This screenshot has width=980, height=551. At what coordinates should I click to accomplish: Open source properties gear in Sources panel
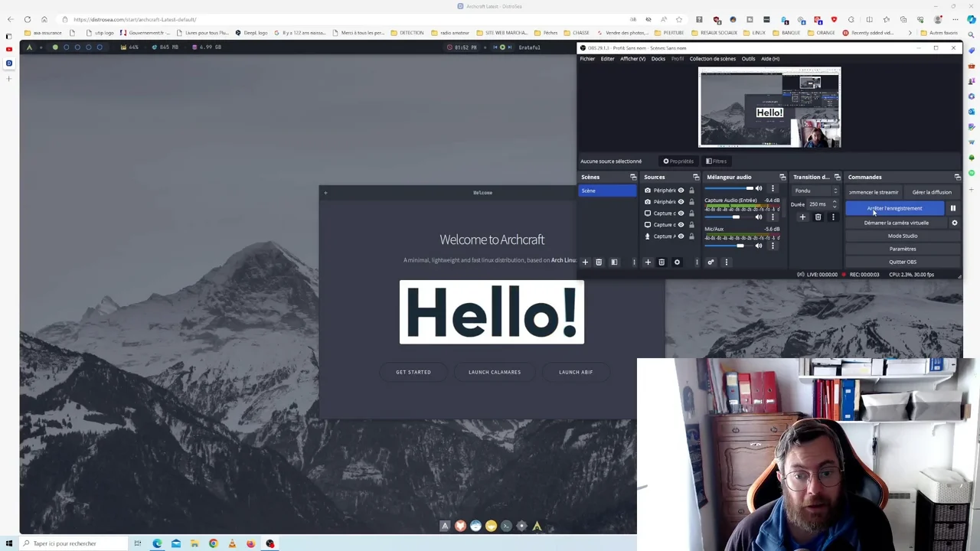point(677,262)
